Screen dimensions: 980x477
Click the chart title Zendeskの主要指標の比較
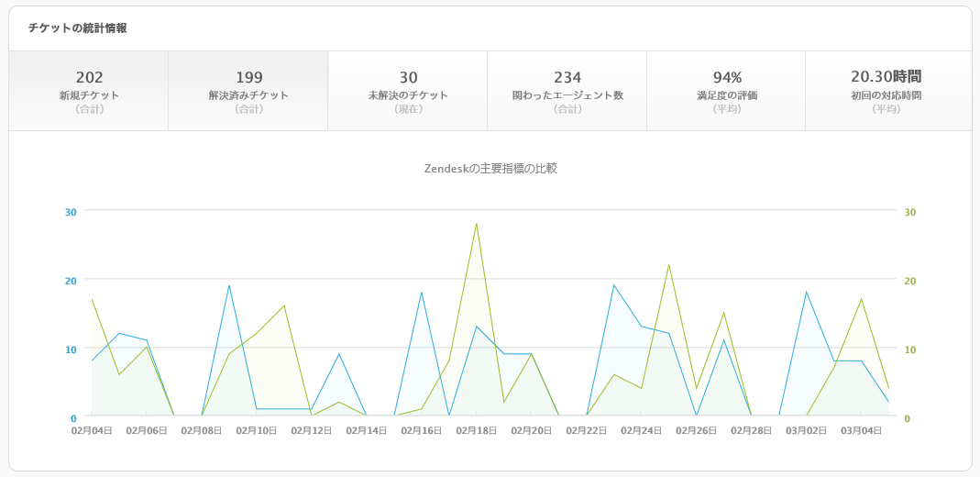490,168
